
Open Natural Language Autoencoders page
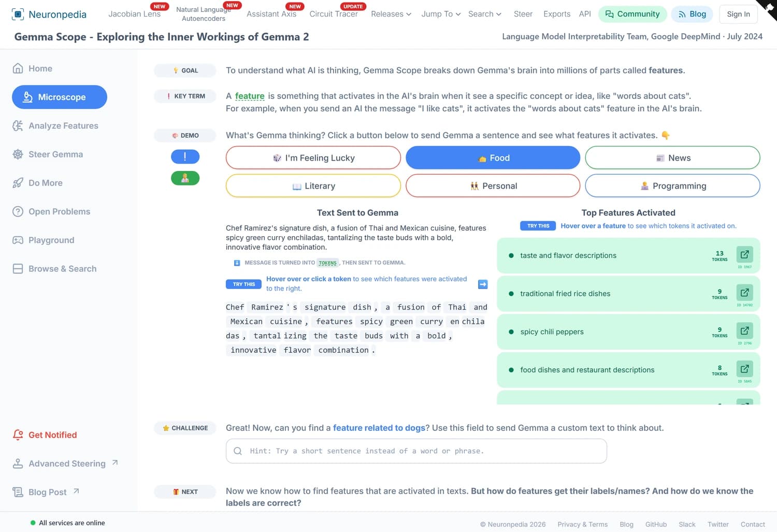[x=204, y=14]
